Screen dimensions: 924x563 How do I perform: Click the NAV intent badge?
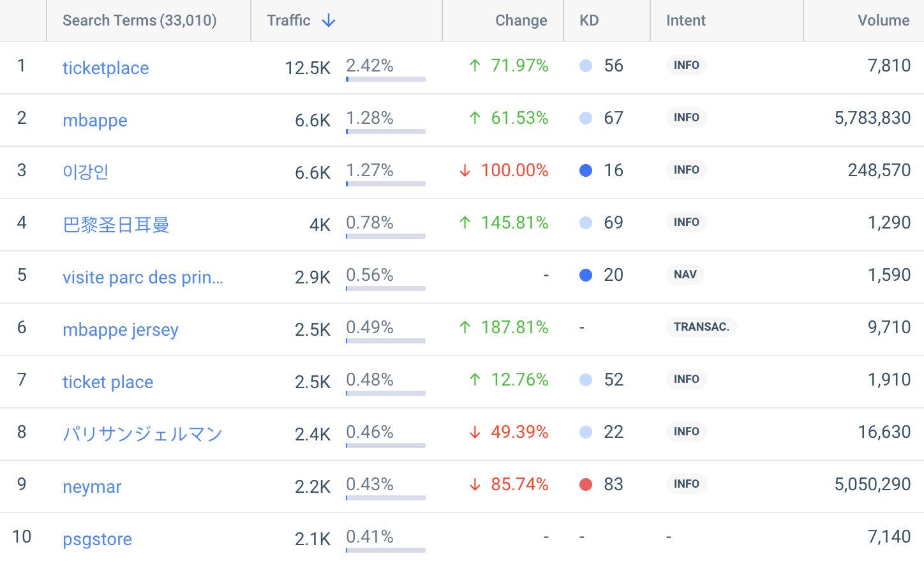(x=685, y=274)
